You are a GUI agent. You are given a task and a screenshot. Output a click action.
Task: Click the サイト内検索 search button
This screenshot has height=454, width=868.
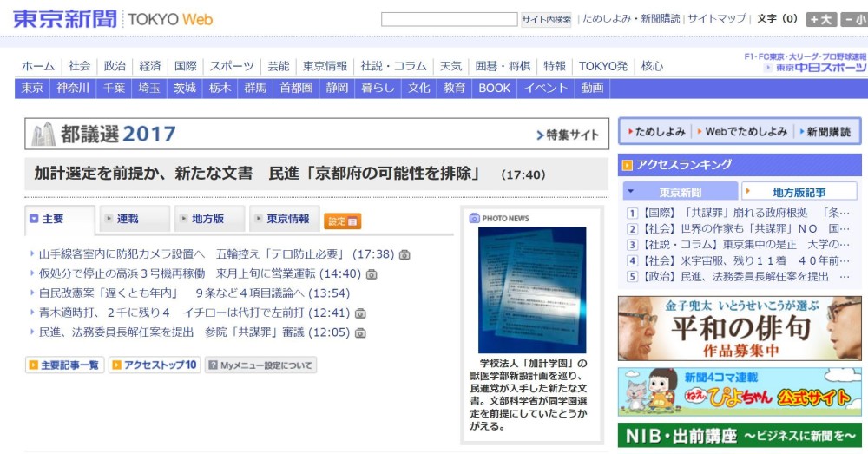tap(546, 19)
